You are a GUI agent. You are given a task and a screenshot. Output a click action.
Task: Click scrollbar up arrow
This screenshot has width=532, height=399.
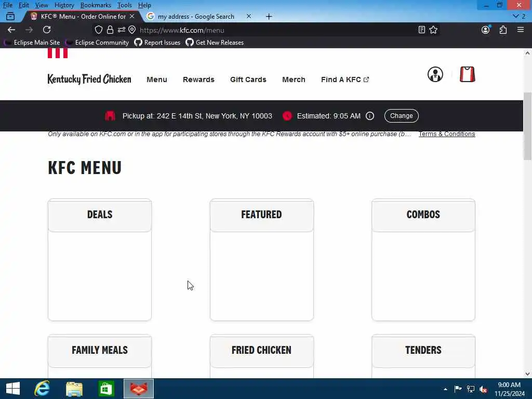pyautogui.click(x=527, y=53)
